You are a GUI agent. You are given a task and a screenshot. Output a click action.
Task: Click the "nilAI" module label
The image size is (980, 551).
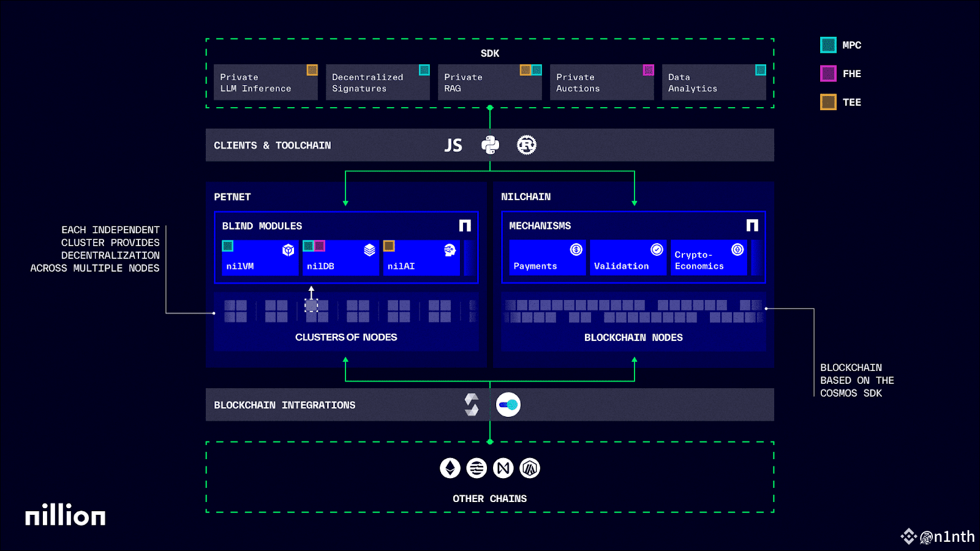coord(401,266)
